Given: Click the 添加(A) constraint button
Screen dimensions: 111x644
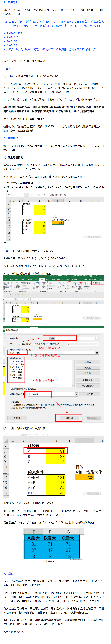Looking at the screenshot, I should [x=88, y=362].
